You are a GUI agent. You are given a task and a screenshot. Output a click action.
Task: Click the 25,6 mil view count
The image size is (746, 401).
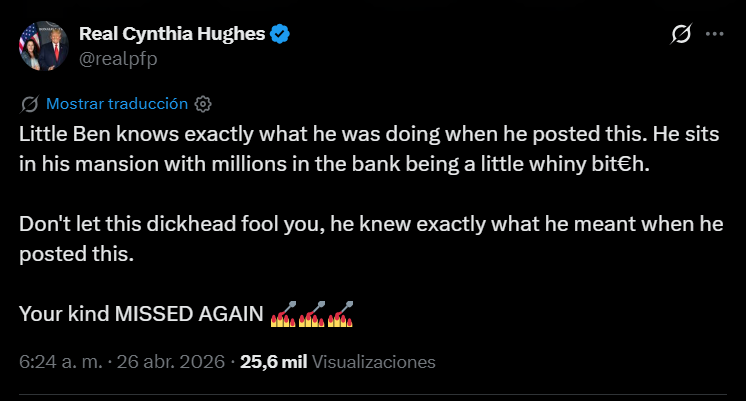click(x=273, y=361)
